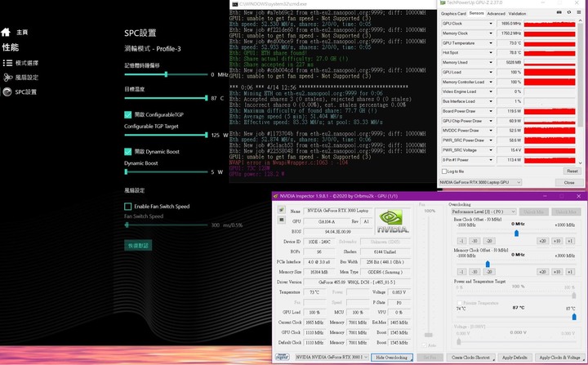588x365 pixels.
Task: Click the PWR_SRC Voltage sensor dropdown
Action: (490, 150)
